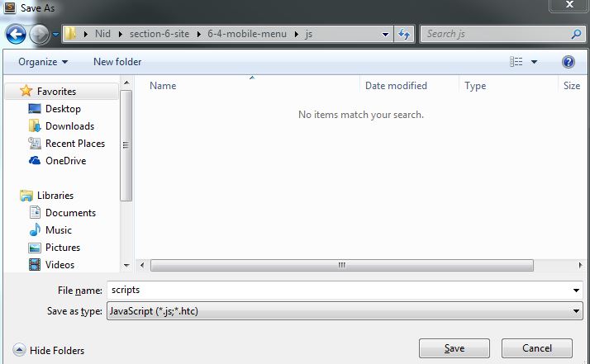Select Downloads in the navigation pane

tap(69, 126)
